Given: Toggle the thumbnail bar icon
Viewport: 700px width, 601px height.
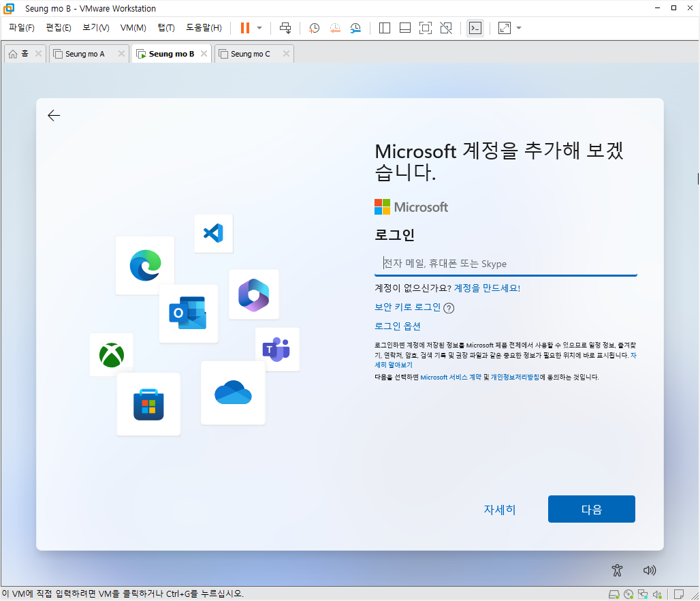Looking at the screenshot, I should click(405, 28).
